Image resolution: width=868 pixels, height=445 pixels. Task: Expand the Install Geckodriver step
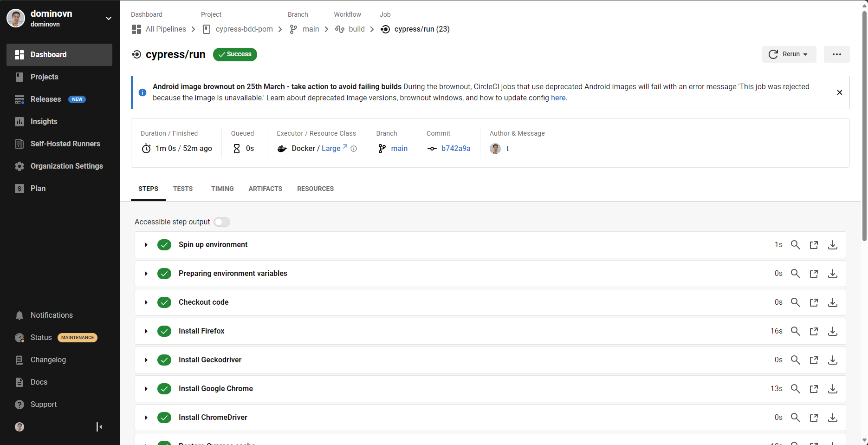[x=146, y=360]
